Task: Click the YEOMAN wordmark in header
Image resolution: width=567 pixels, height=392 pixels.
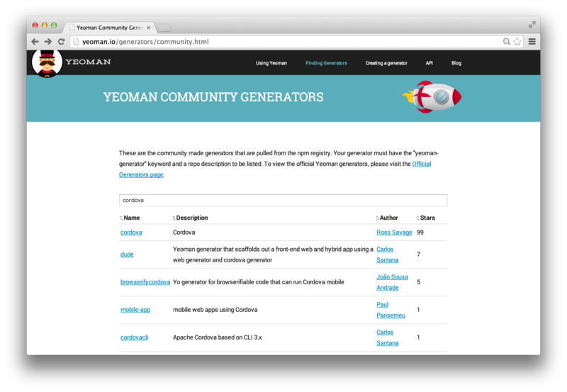Action: (x=88, y=62)
